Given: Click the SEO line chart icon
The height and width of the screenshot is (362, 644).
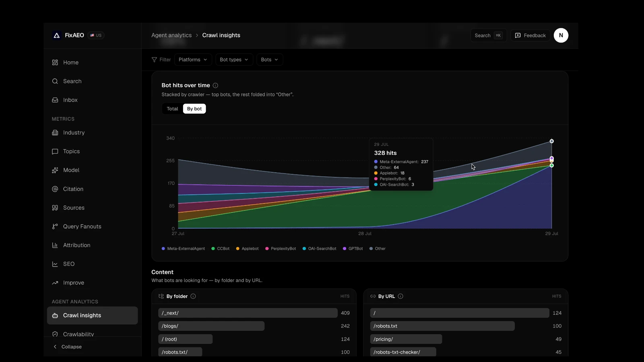Looking at the screenshot, I should coord(55,264).
